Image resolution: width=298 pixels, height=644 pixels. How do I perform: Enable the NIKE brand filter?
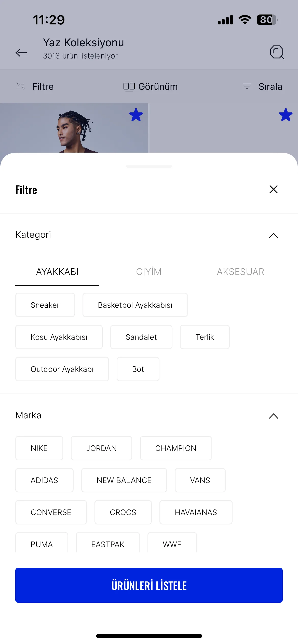pyautogui.click(x=39, y=448)
